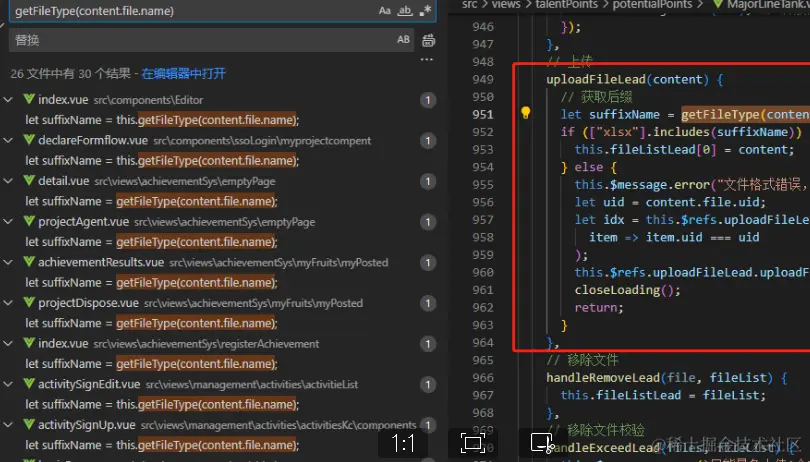Viewport: 810px width, 462px height.
Task: Select match line under detail.vue
Action: pos(151,201)
